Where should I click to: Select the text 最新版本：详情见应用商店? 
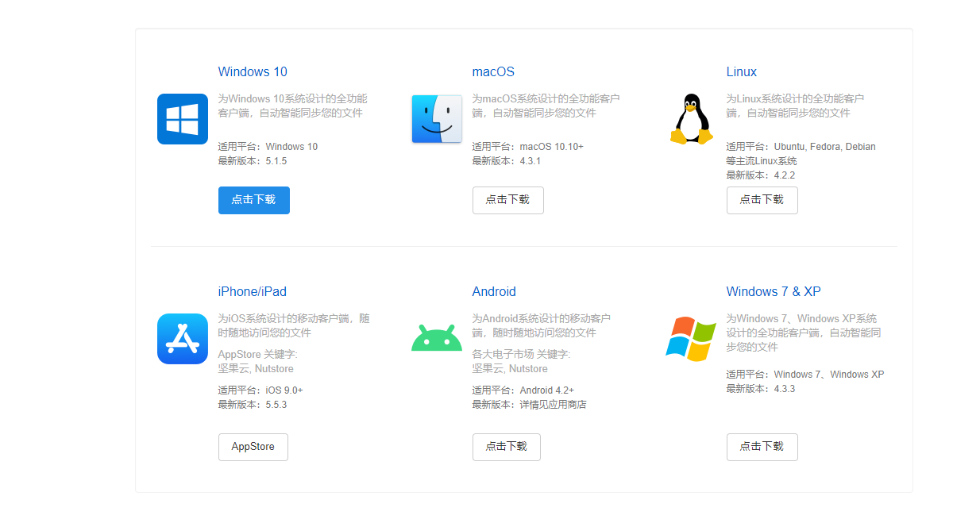pyautogui.click(x=530, y=405)
